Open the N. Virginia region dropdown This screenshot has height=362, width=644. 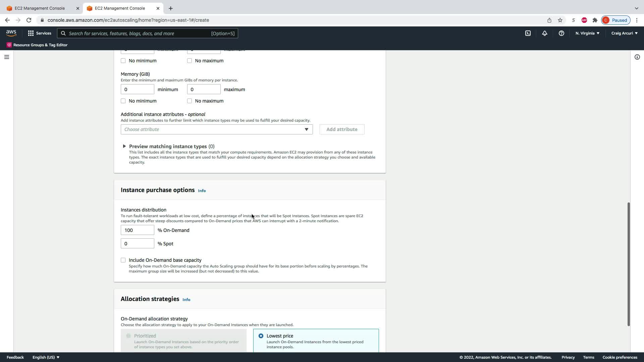click(587, 33)
